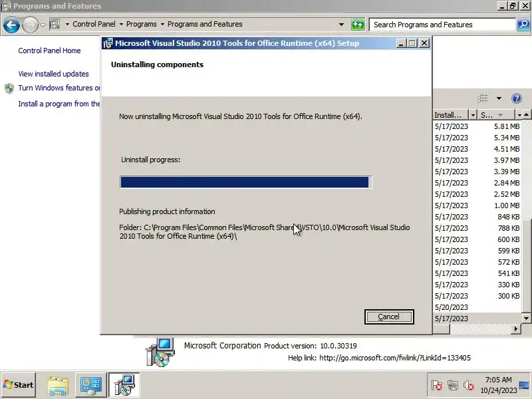Image resolution: width=532 pixels, height=399 pixels.
Task: Select Programs in the breadcrumb path
Action: pos(142,24)
